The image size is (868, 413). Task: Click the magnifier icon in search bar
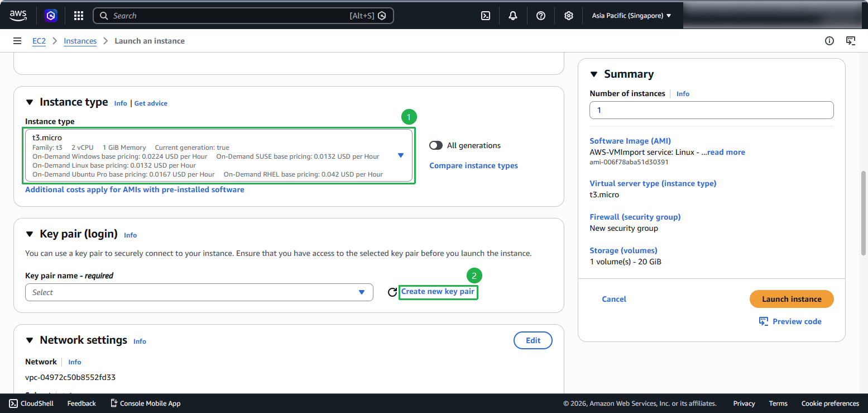pos(104,16)
